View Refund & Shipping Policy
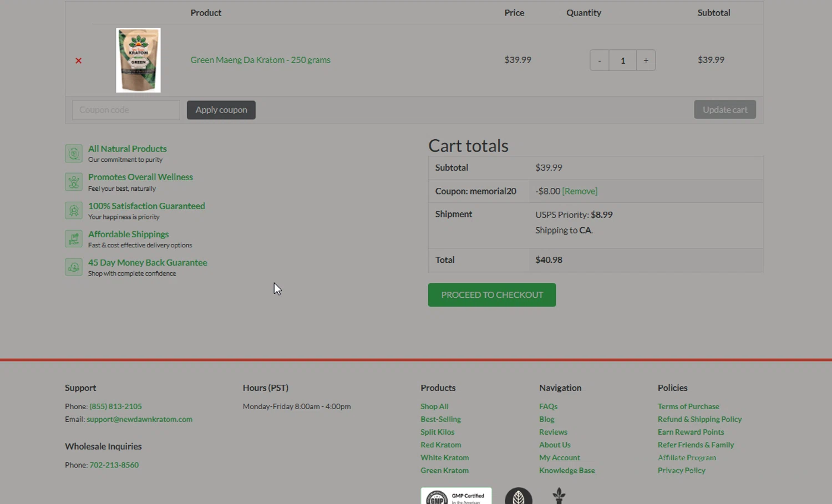Viewport: 832px width, 504px height. [x=699, y=419]
